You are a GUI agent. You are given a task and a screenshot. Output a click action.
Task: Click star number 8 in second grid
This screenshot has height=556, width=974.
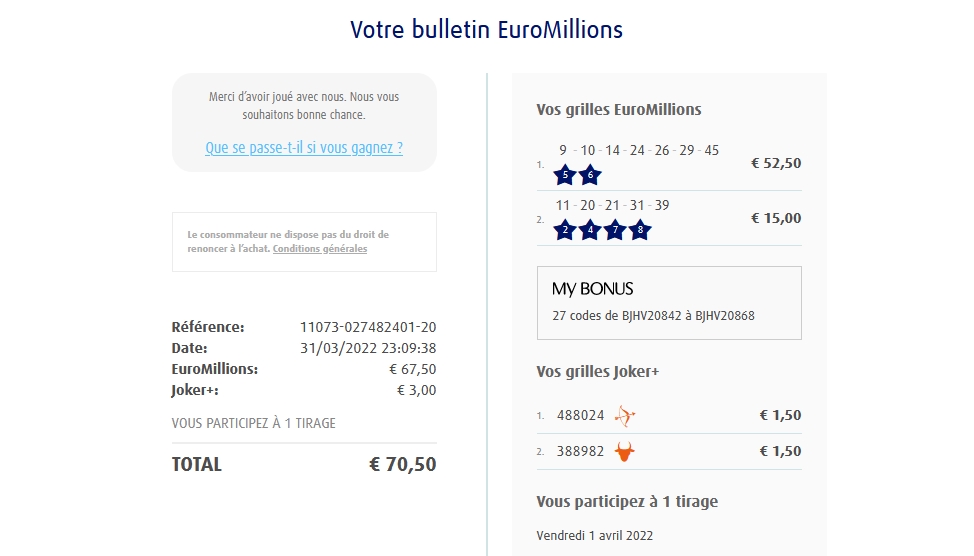640,231
